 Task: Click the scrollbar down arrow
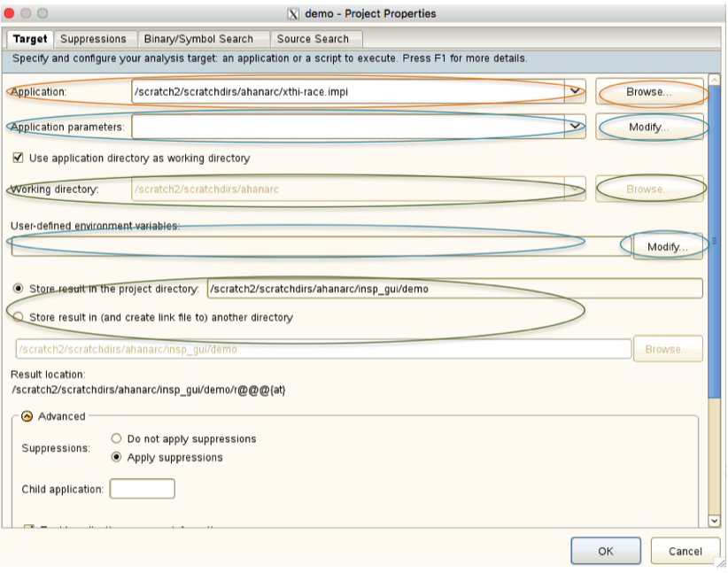pos(714,520)
